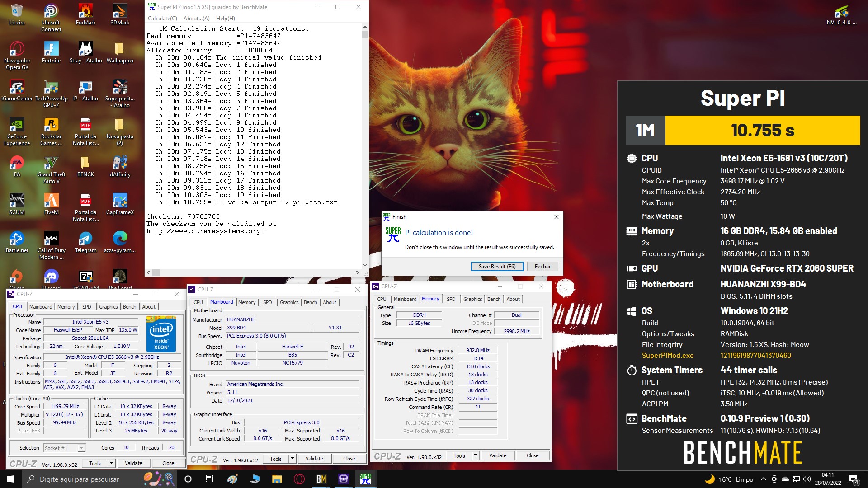Launch GeForce Experience icon

[17, 131]
